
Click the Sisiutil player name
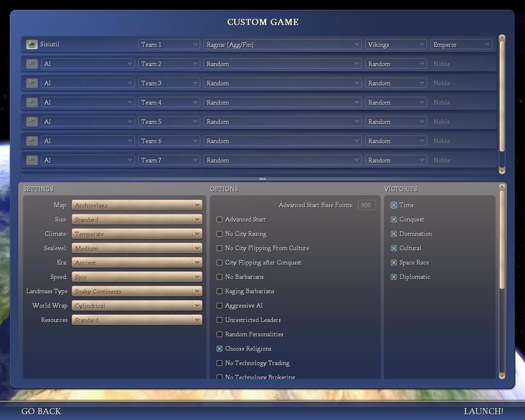point(50,44)
